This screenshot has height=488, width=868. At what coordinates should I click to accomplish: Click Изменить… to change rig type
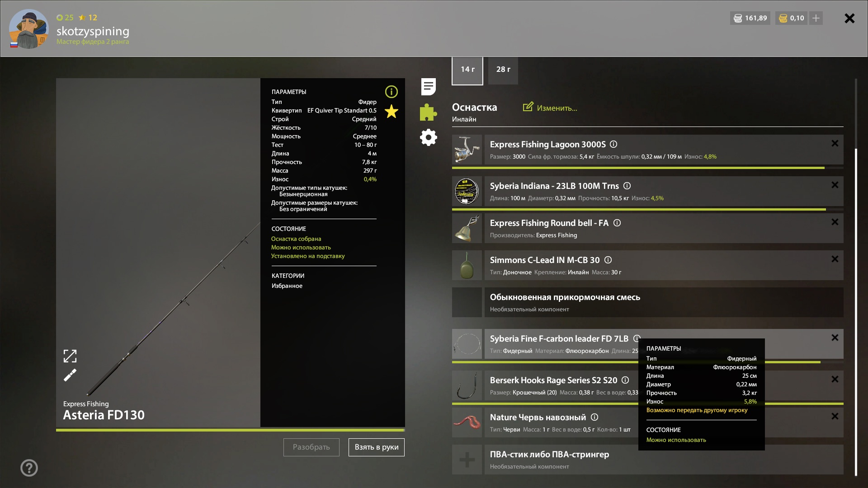pos(550,108)
